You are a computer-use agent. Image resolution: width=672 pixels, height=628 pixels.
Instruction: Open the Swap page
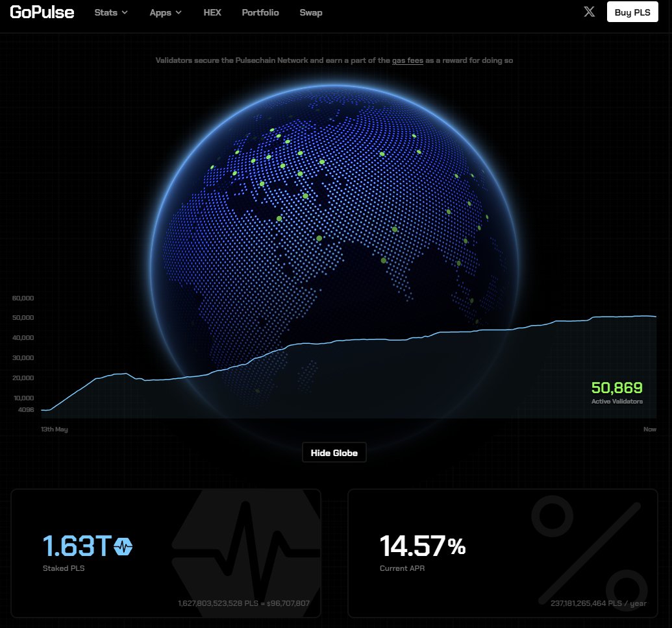(x=311, y=12)
